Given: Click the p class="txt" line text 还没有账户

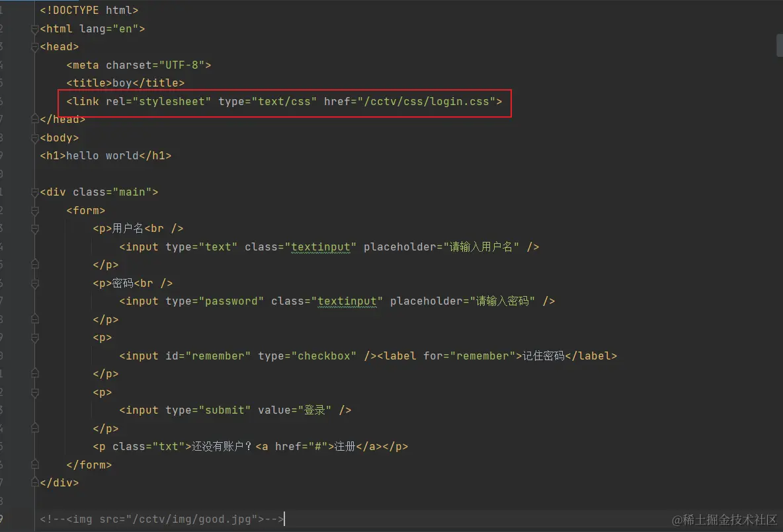Looking at the screenshot, I should (x=218, y=446).
